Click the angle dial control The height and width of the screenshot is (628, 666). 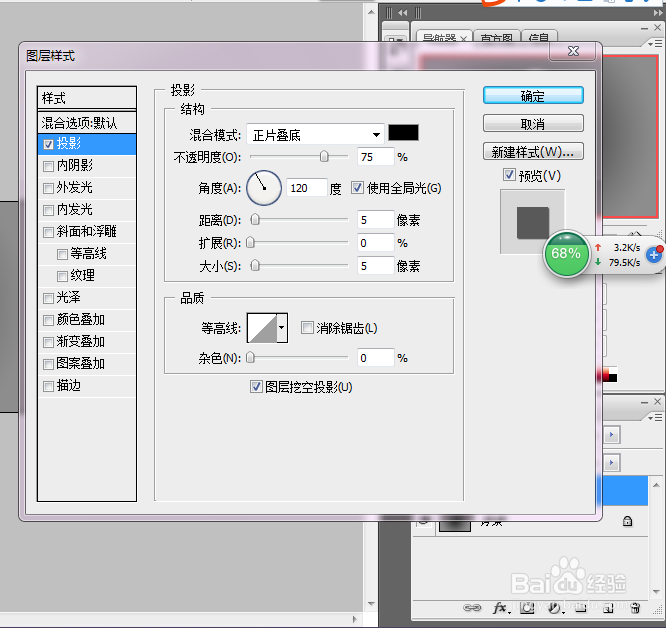tap(264, 188)
